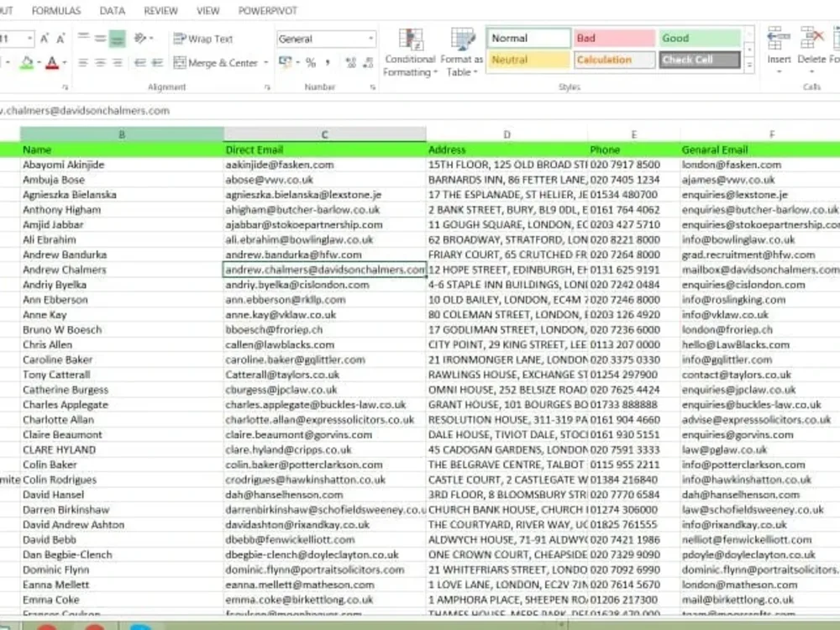
Task: Select column C header
Action: 324,134
